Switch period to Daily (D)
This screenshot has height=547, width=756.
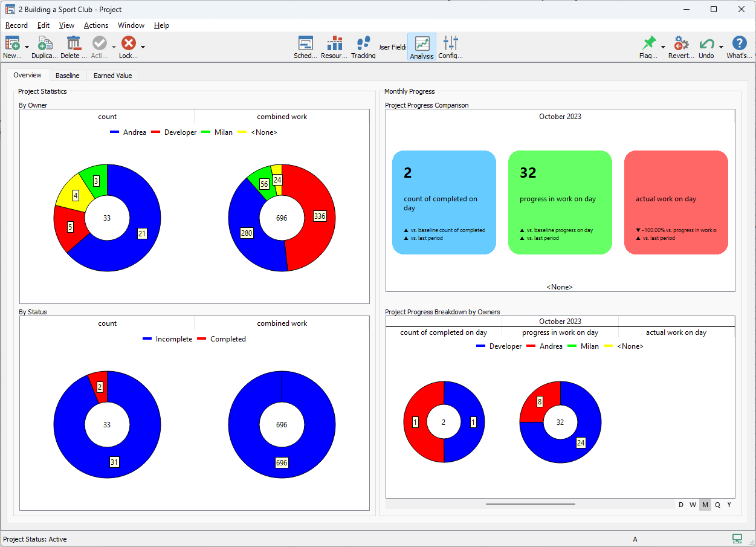coord(681,505)
